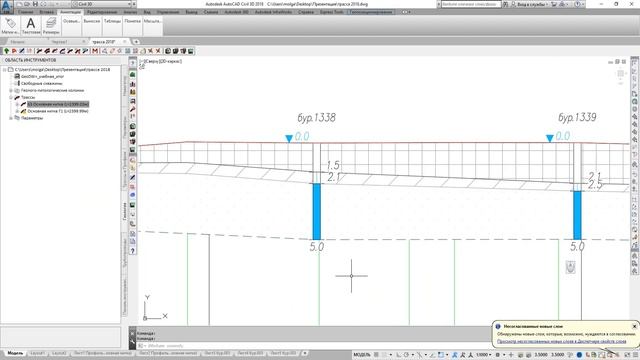Click the blue water level marker at бур.1338
The width and height of the screenshot is (640, 360).
(x=289, y=139)
